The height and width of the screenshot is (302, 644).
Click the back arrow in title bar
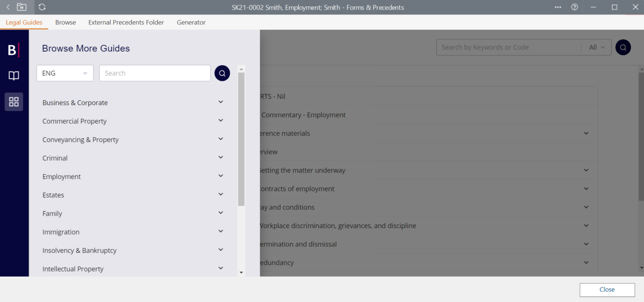[x=8, y=7]
